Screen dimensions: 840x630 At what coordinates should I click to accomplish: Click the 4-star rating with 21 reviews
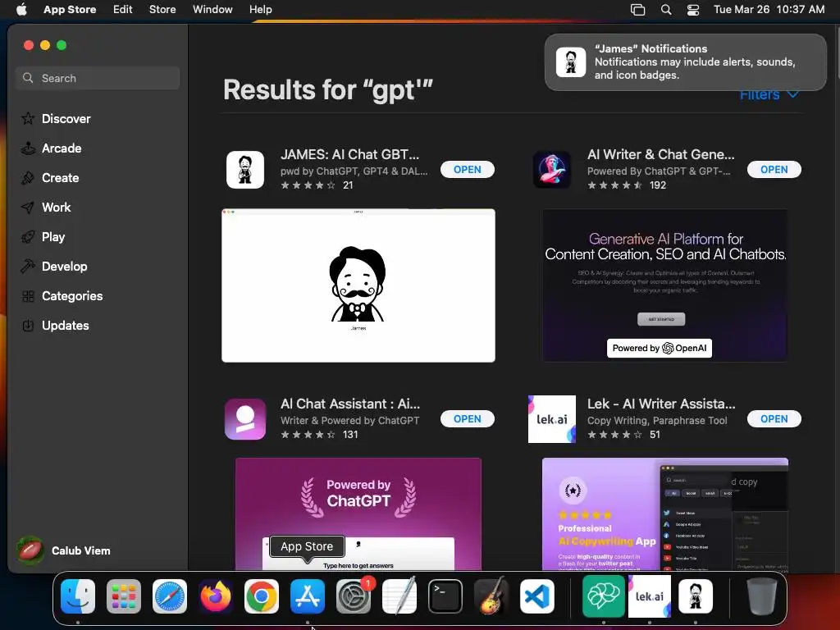317,185
